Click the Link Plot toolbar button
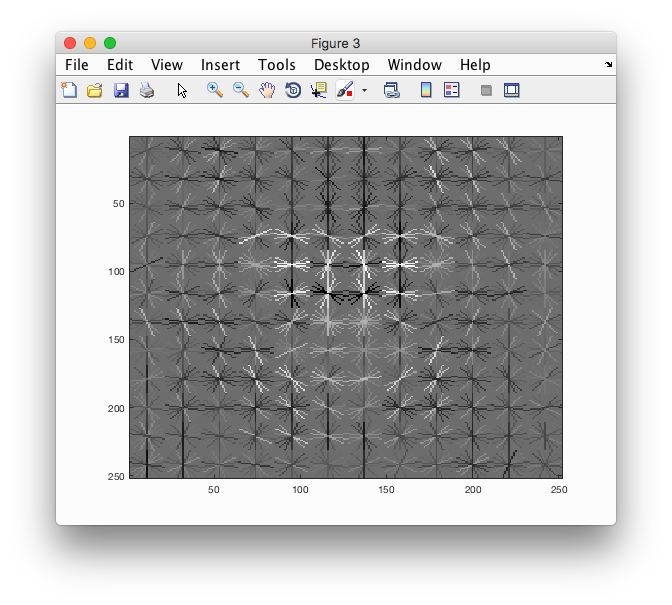Viewport: 672px width, 605px height. pyautogui.click(x=391, y=90)
